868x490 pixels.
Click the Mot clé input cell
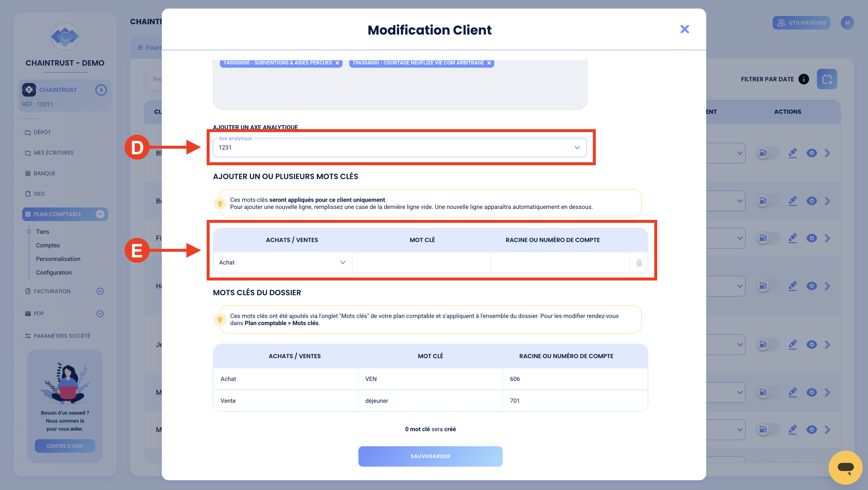pyautogui.click(x=422, y=262)
